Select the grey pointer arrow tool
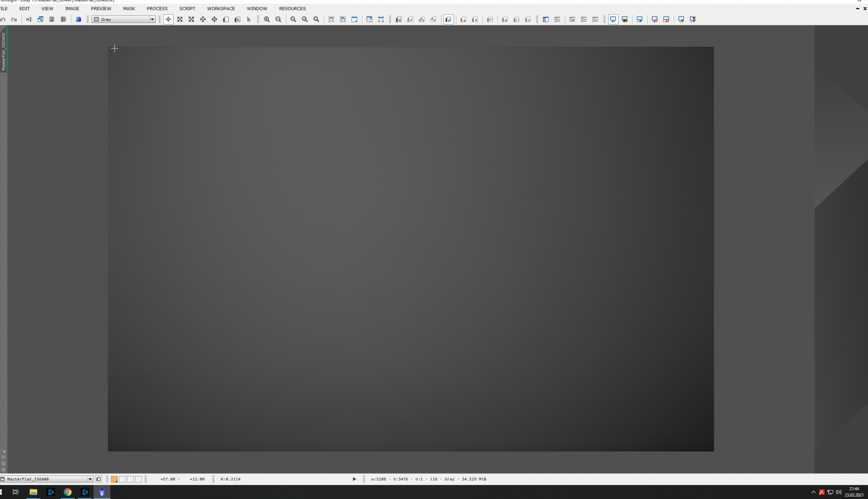This screenshot has height=499, width=868. coord(249,19)
